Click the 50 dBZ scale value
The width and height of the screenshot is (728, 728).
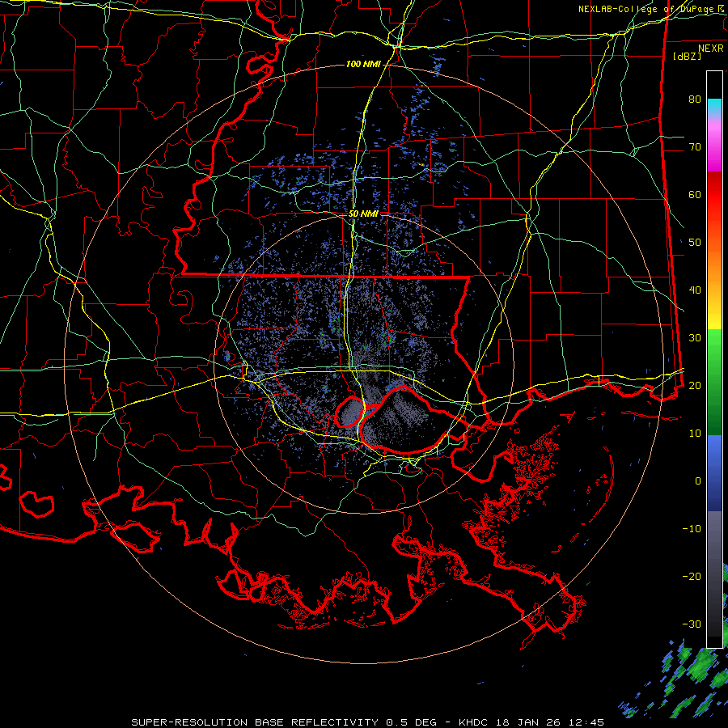click(695, 243)
